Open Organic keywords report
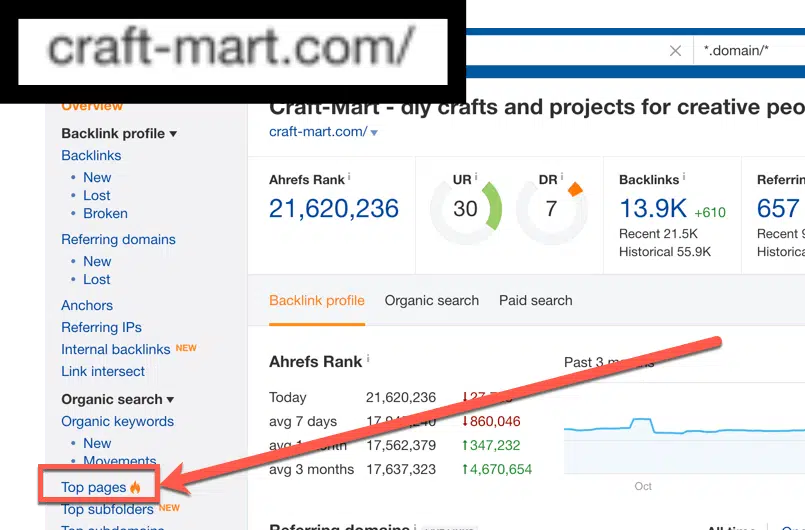The image size is (805, 530). tap(118, 422)
